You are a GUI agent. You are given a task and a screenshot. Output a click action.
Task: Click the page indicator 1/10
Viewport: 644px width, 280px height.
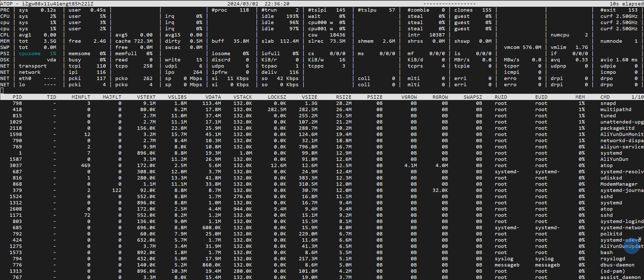tap(638, 97)
